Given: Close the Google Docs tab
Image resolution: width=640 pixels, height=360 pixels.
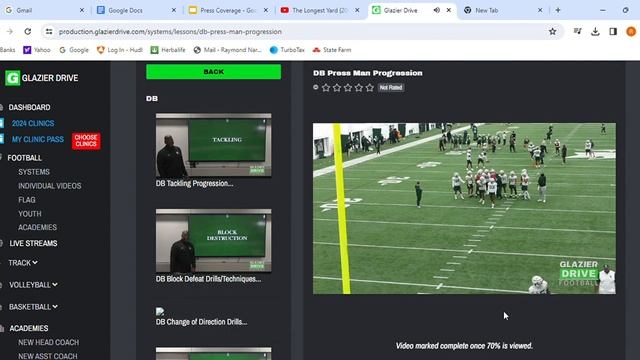Looking at the screenshot, I should pos(173,10).
